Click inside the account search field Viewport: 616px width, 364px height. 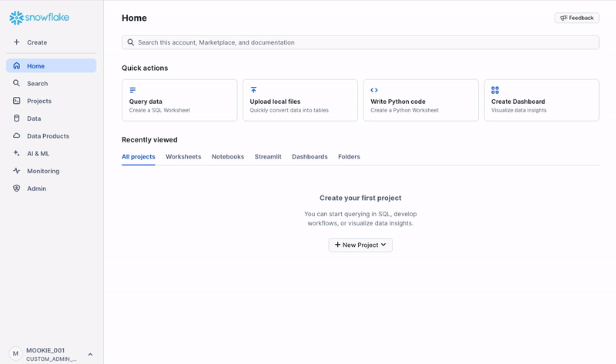pyautogui.click(x=360, y=42)
